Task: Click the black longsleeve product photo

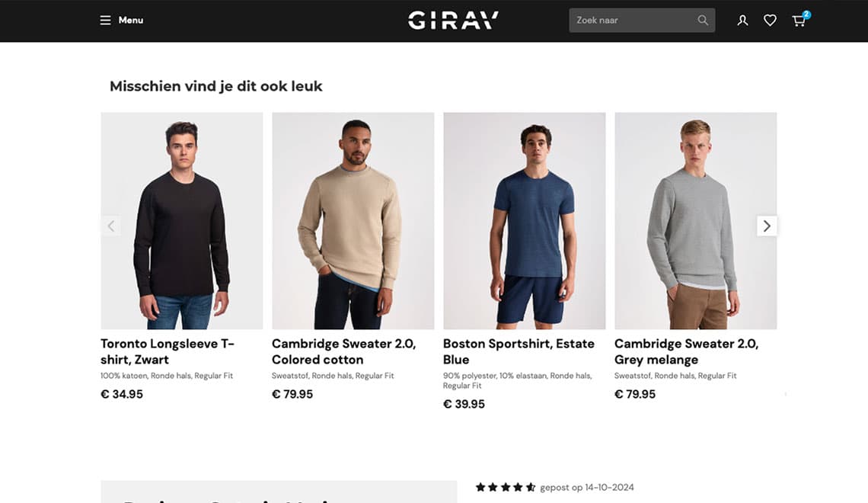Action: click(x=181, y=221)
